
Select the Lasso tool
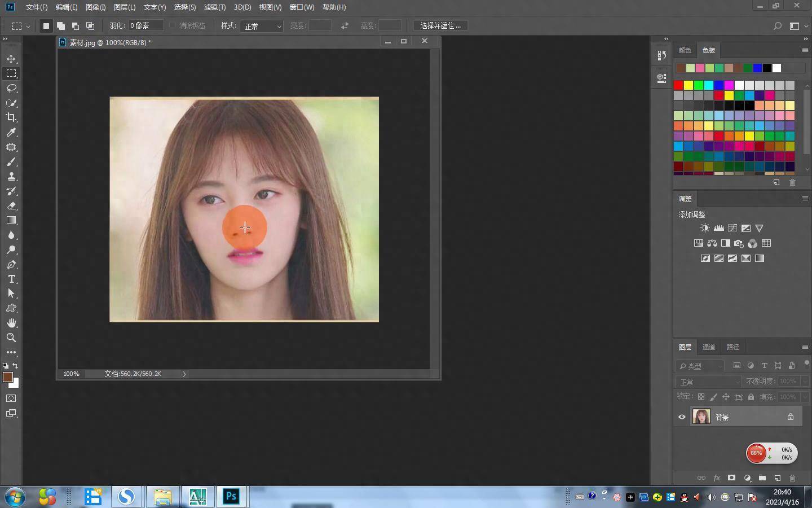pyautogui.click(x=11, y=88)
